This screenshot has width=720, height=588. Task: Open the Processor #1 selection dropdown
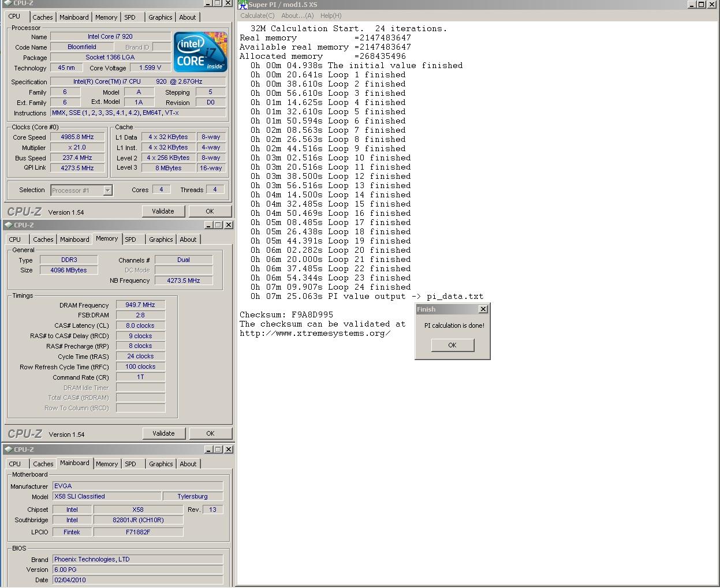[x=107, y=190]
